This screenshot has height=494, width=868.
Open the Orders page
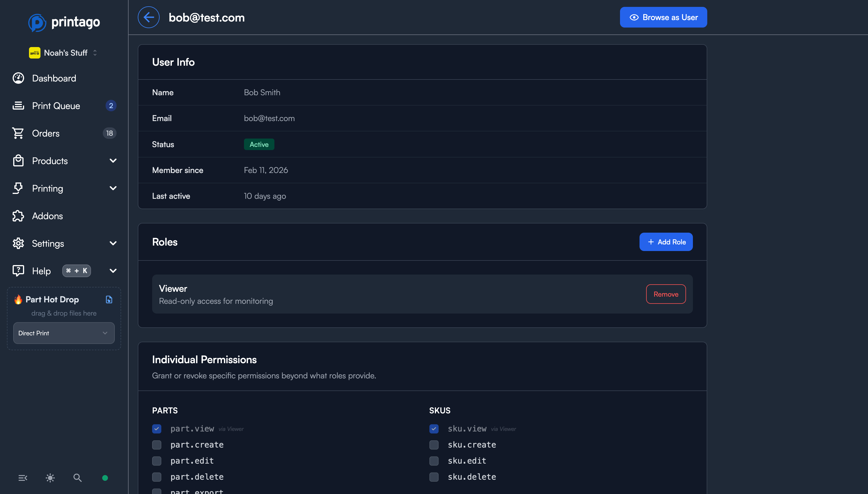(x=45, y=133)
